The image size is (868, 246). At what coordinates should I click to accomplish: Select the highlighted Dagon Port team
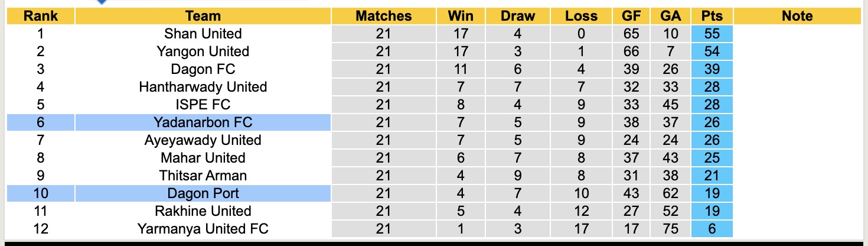(x=203, y=193)
